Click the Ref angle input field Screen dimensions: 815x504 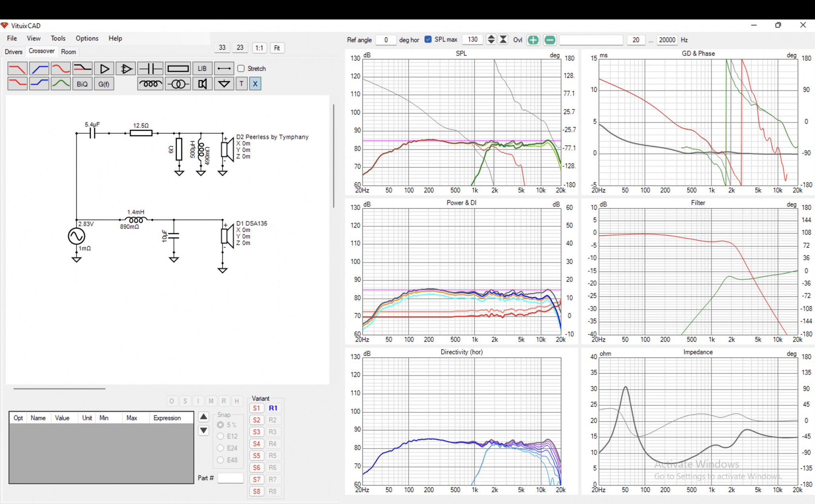click(386, 40)
